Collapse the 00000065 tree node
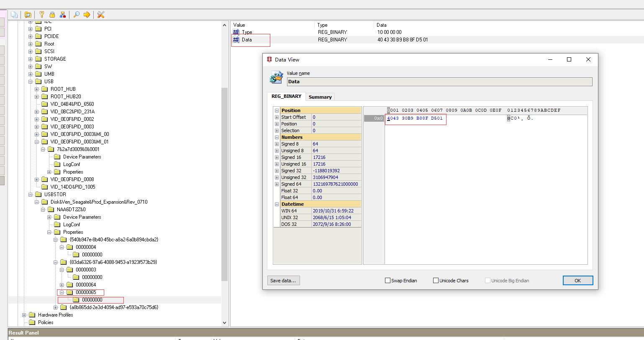The image size is (644, 340). 62,292
